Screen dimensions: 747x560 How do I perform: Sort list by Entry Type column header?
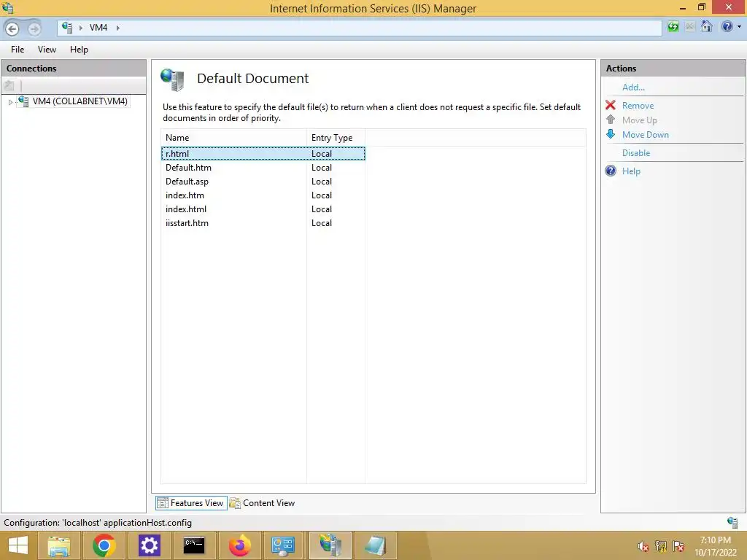(x=336, y=138)
